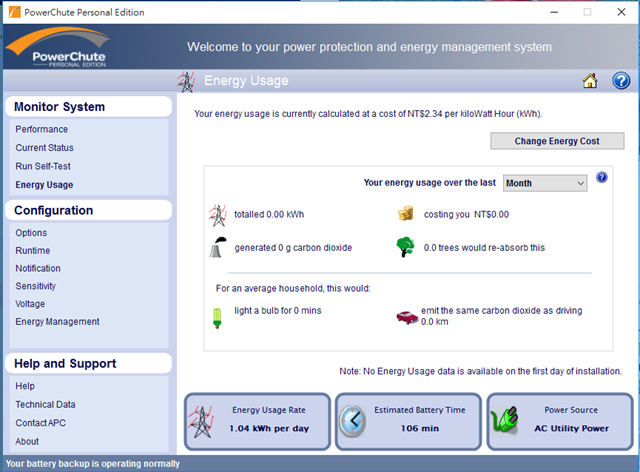Click the pylon icon in Energy Usage Rate panel
The height and width of the screenshot is (472, 640).
(x=201, y=422)
